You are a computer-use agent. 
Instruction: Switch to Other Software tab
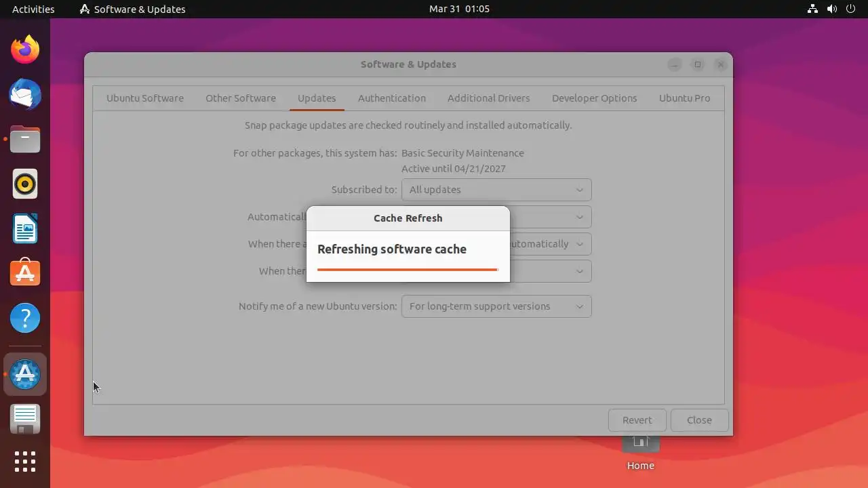pos(241,98)
